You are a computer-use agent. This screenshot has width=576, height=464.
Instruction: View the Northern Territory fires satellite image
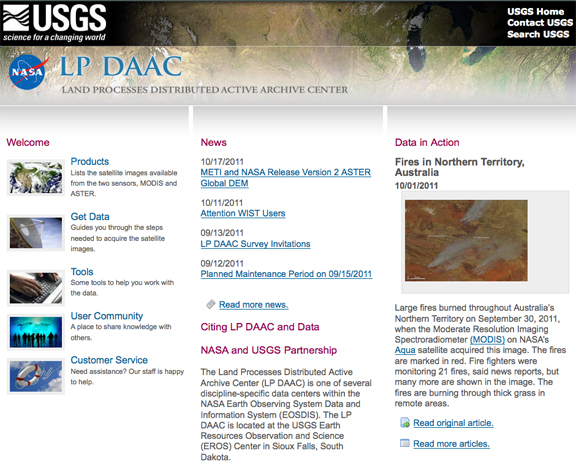pyautogui.click(x=466, y=241)
